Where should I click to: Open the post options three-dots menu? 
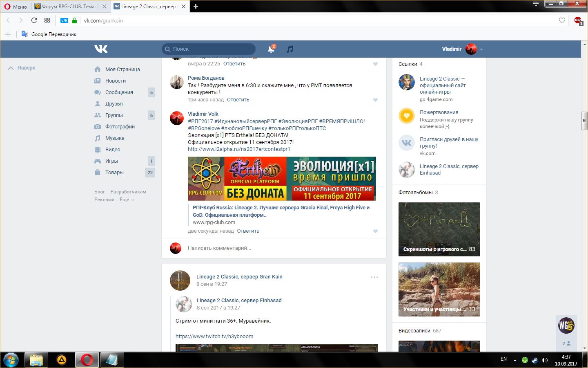pos(374,277)
